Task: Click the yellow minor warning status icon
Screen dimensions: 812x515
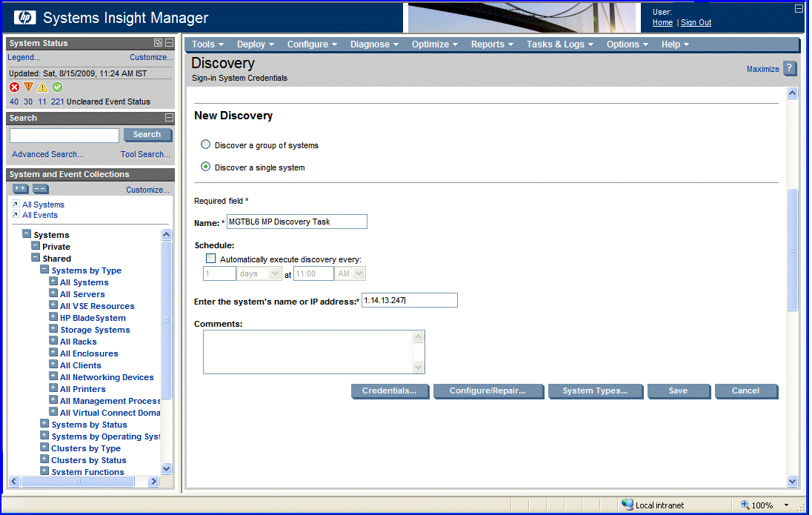Action: 42,87
